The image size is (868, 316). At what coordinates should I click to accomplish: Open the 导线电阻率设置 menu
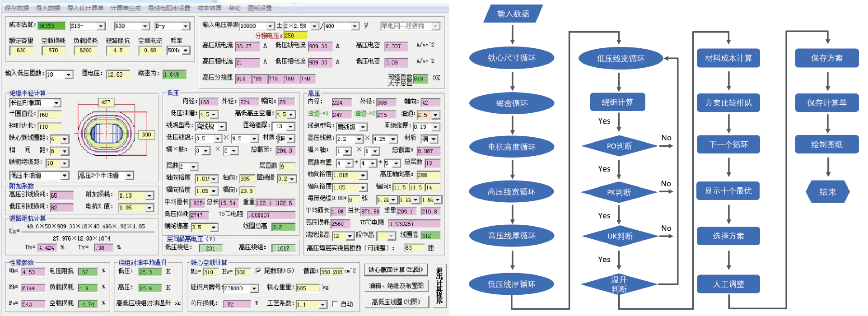click(x=169, y=8)
